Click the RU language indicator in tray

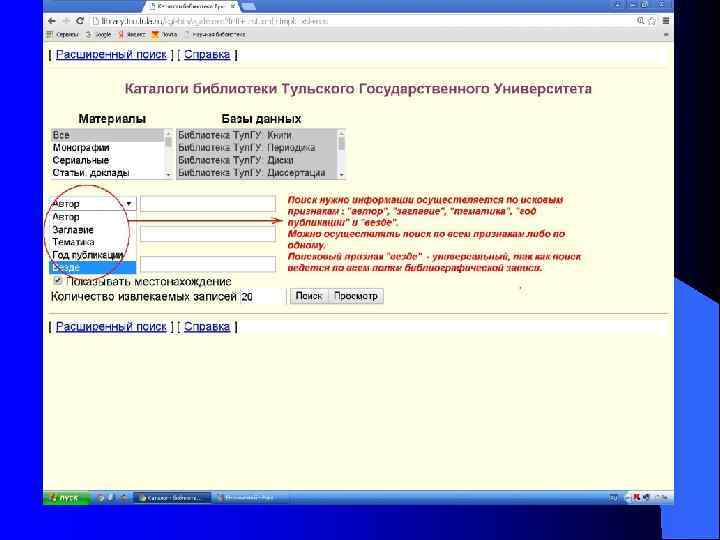pos(614,498)
